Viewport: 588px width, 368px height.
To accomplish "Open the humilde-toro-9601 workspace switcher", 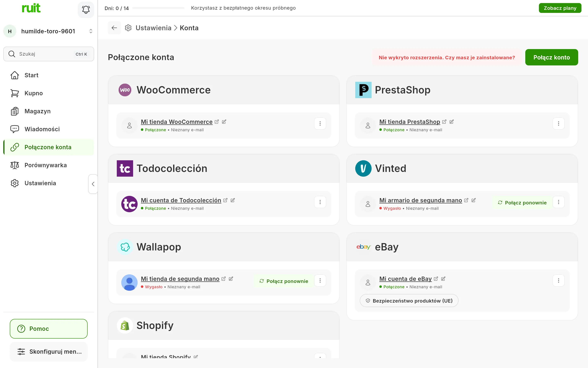I will (x=49, y=31).
